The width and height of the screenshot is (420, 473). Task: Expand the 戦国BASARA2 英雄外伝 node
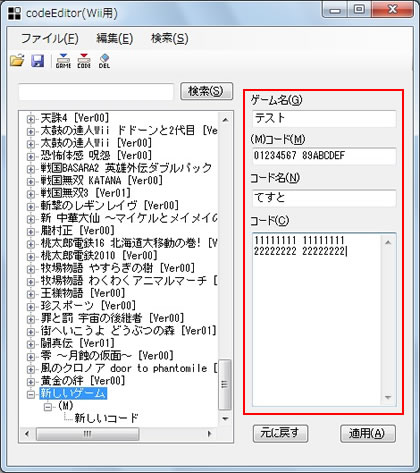pyautogui.click(x=31, y=169)
